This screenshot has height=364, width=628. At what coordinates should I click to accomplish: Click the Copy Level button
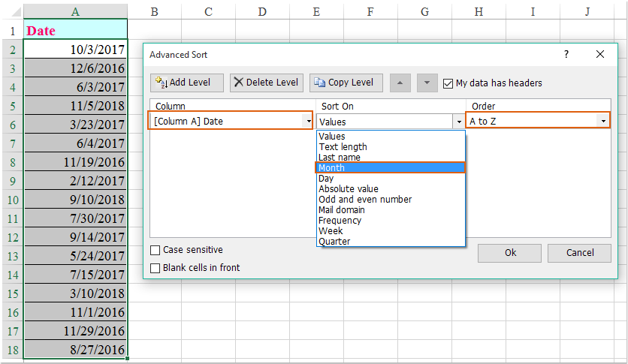pyautogui.click(x=346, y=83)
